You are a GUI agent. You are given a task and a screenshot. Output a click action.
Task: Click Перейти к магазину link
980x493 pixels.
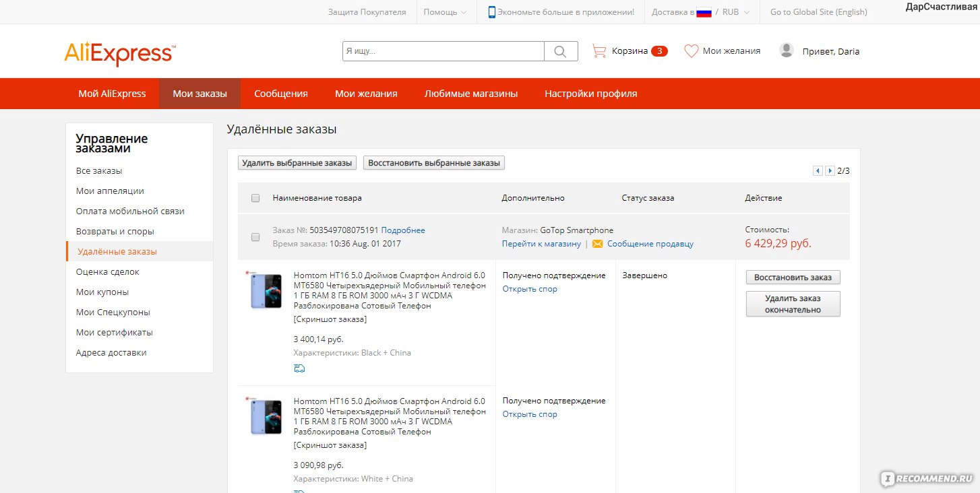point(541,244)
